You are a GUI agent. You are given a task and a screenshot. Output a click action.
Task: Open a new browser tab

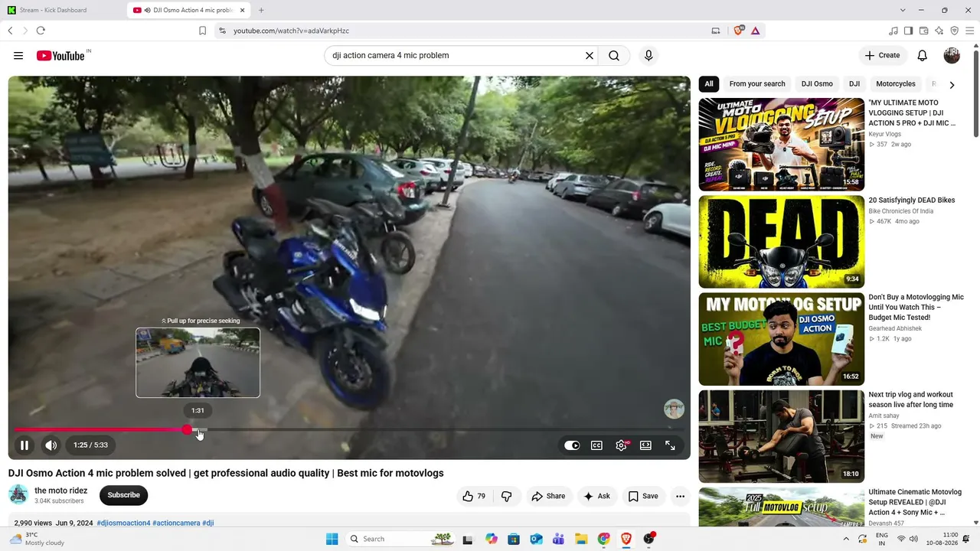(x=261, y=10)
